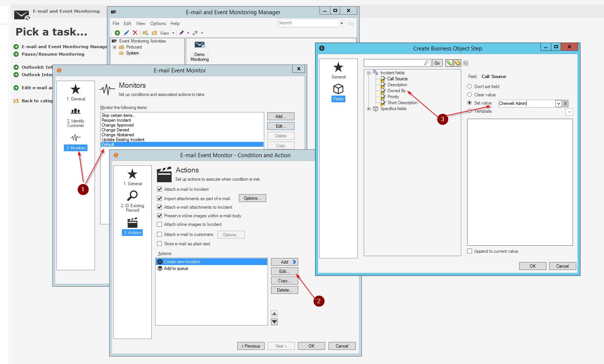
Task: Click the red X delete icon
Action: 135,33
